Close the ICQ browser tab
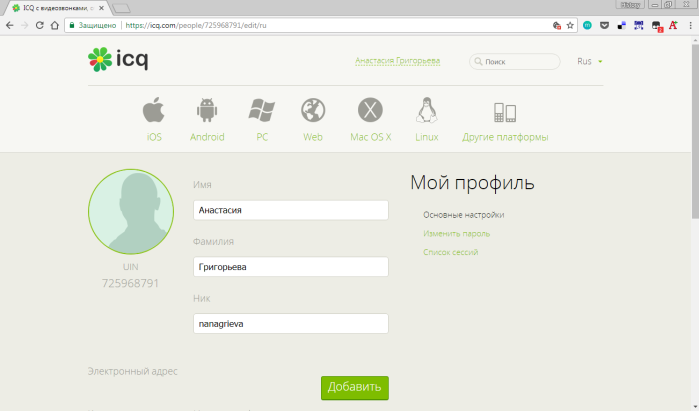The height and width of the screenshot is (411, 699). click(101, 8)
